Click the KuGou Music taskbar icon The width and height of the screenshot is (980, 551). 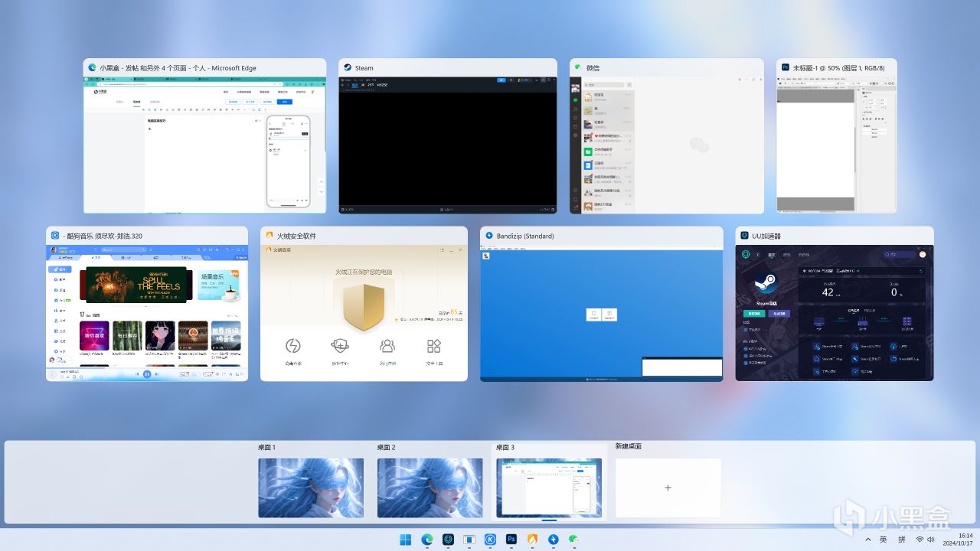click(490, 540)
